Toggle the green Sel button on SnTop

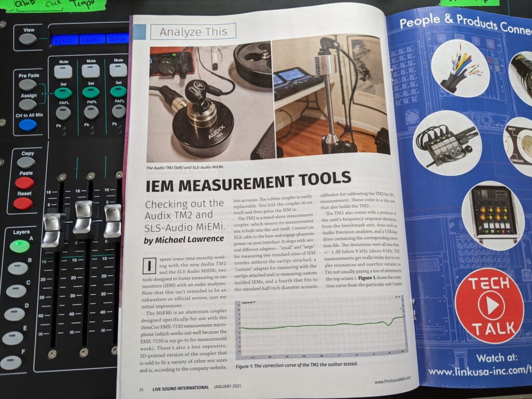(x=118, y=91)
